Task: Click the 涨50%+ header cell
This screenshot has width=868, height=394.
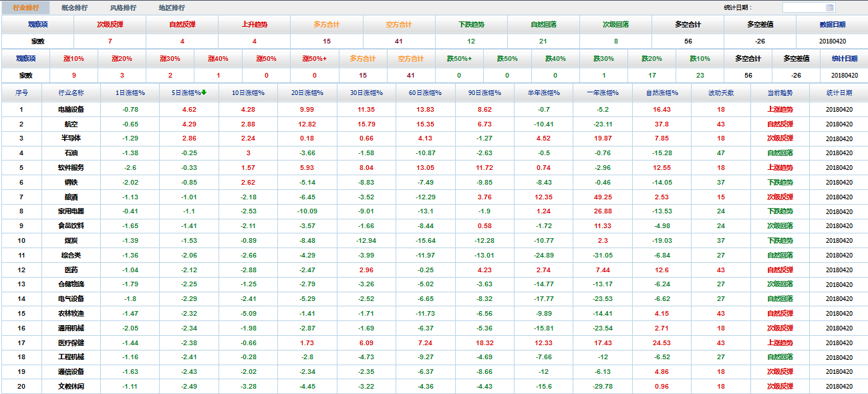Action: (x=314, y=59)
